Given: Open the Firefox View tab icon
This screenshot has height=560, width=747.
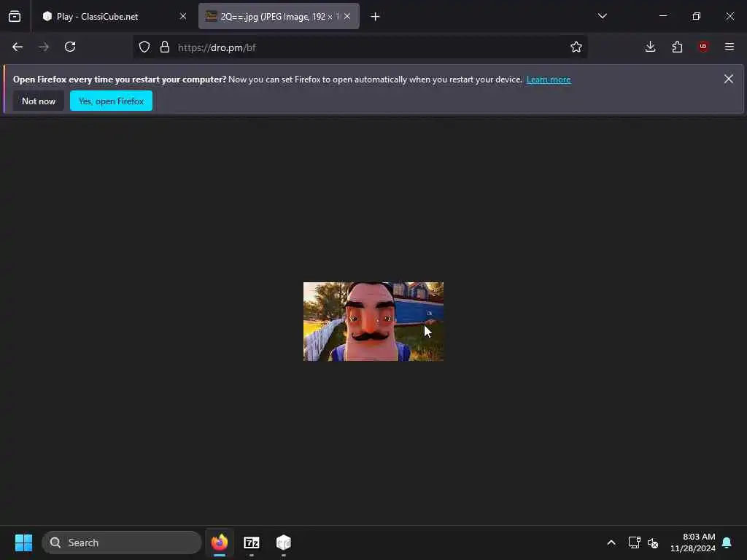Looking at the screenshot, I should (x=15, y=16).
